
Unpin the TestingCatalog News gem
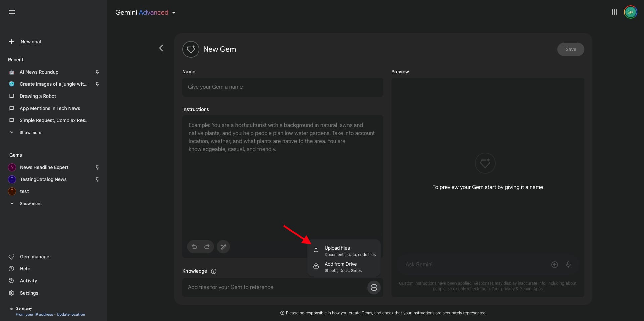tap(97, 179)
